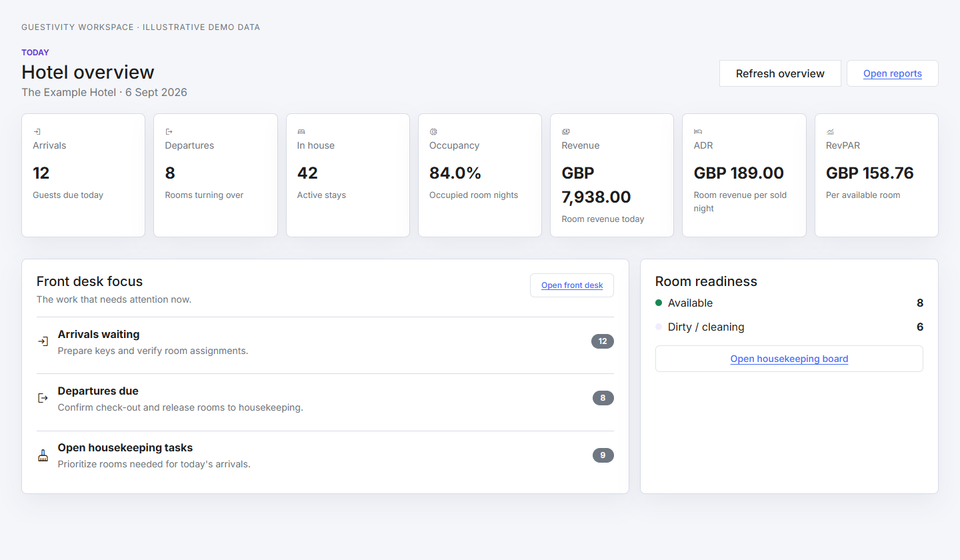
Task: Click 'The Example Hotel · 6 Sept 2026' subtitle
Action: [x=105, y=93]
